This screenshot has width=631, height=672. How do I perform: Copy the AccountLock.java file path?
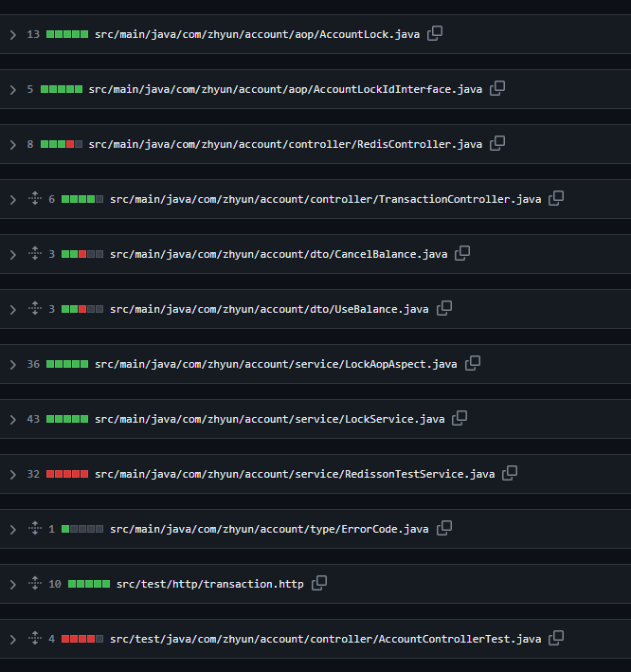pyautogui.click(x=435, y=33)
